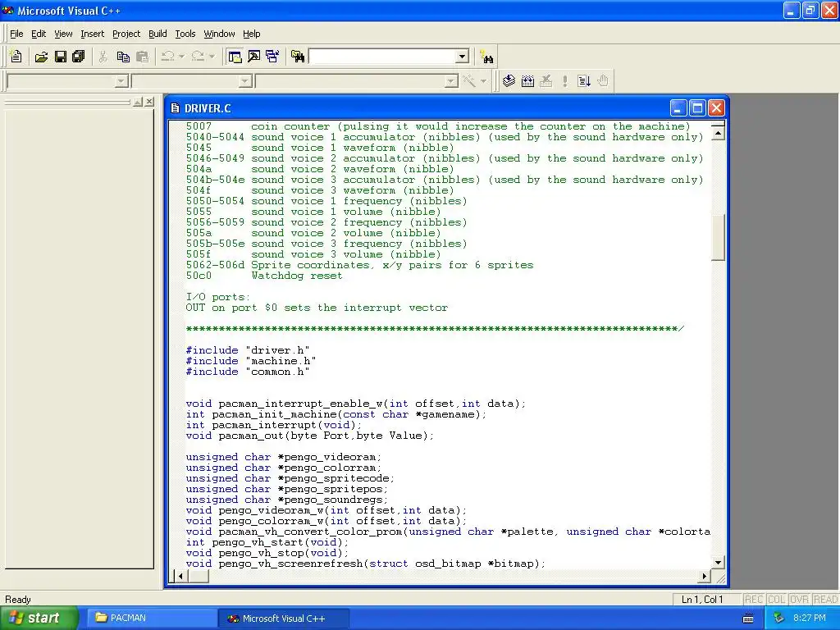Open the WizardBar actions dropdown arrow

tap(483, 81)
